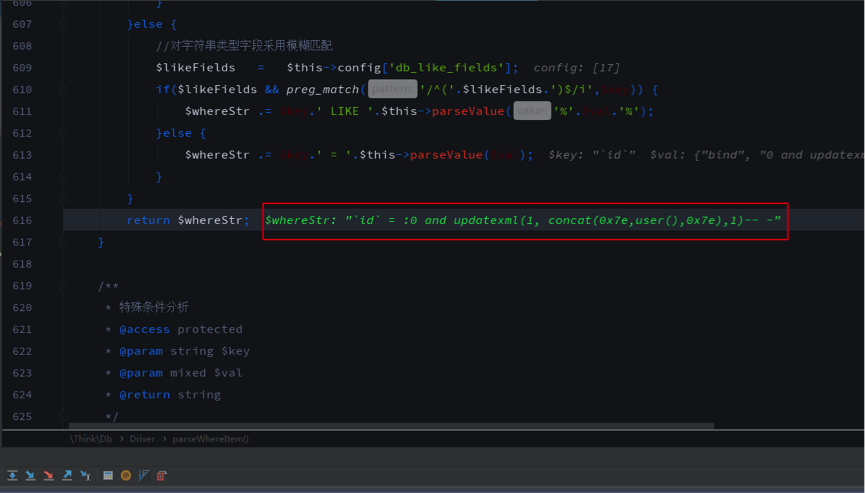
Task: Fold the doc comment at line 619
Action: 64,286
